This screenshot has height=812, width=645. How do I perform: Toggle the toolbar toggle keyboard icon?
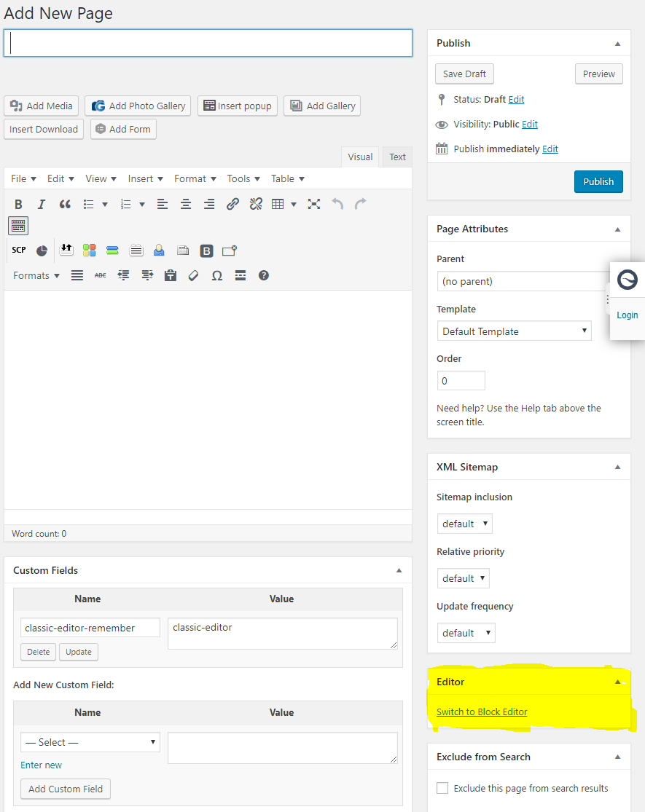(18, 226)
